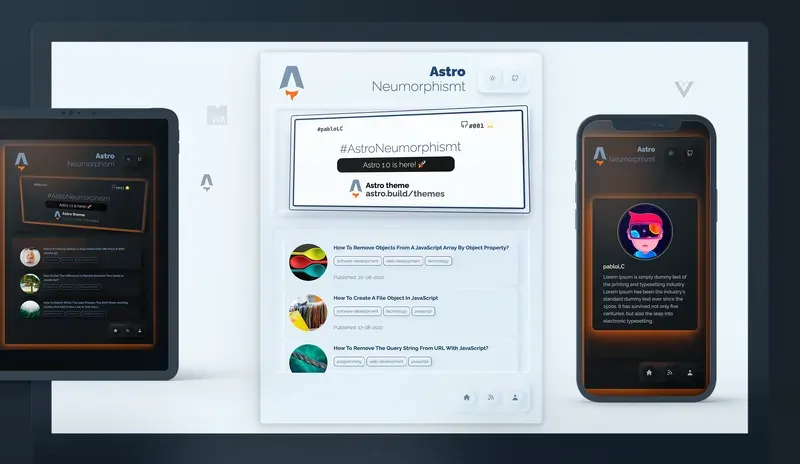
Task: Open the GitHub icon in the center header
Action: pos(516,78)
